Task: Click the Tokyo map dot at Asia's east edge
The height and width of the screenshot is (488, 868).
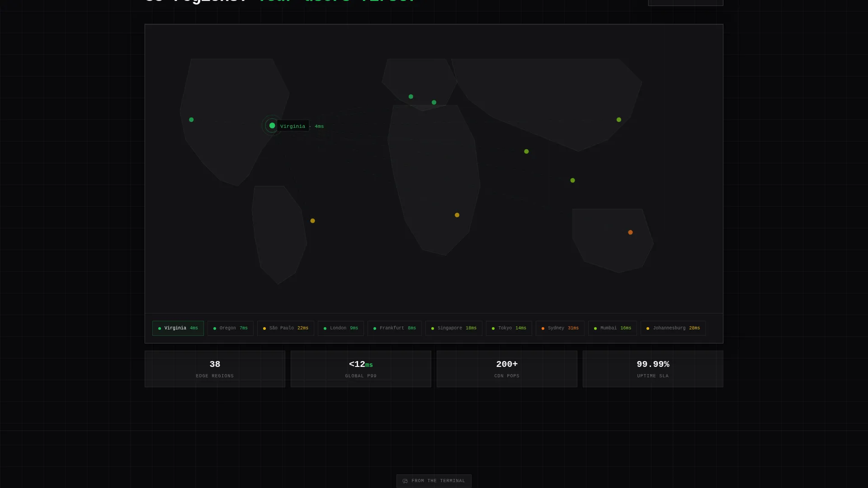Action: [x=619, y=120]
